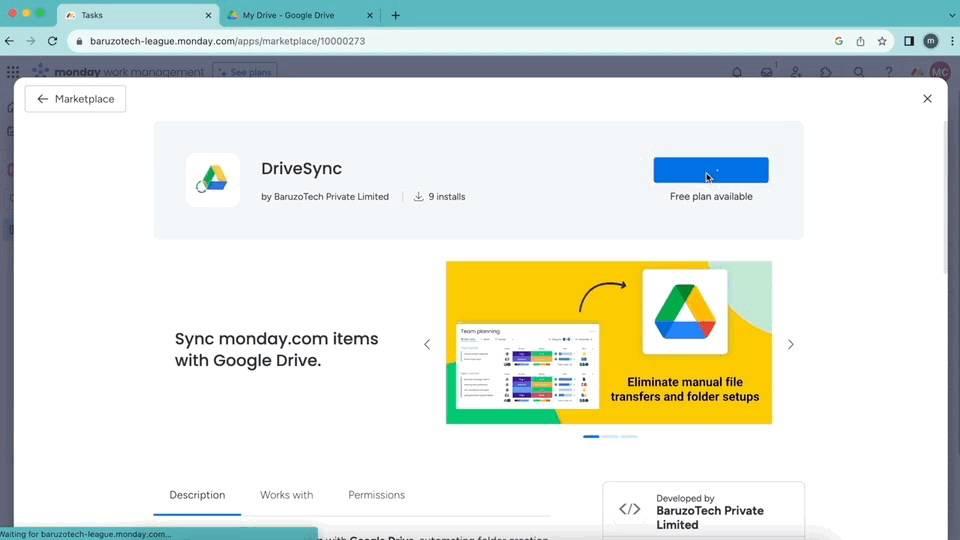Go back to Marketplace
The height and width of the screenshot is (540, 960).
coord(75,99)
